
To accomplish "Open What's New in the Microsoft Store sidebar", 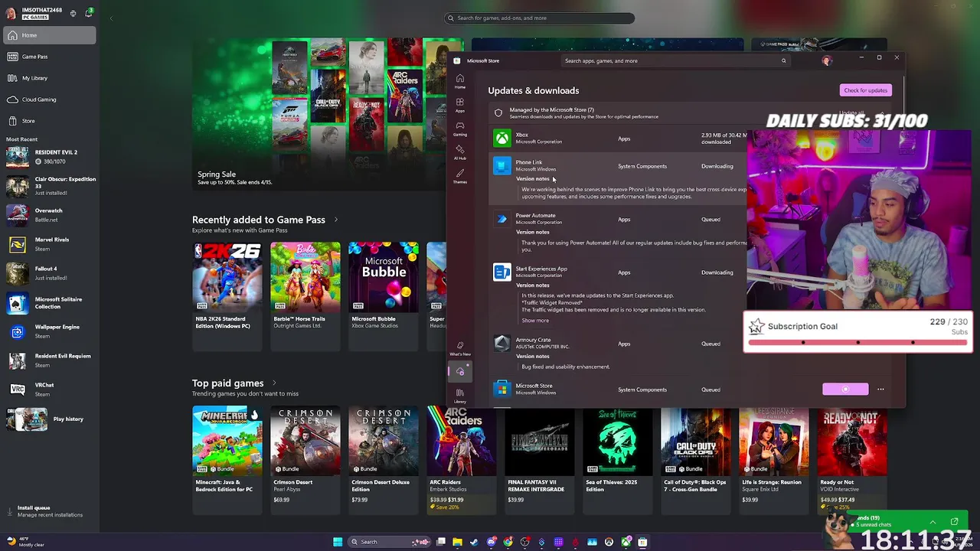I will [459, 348].
